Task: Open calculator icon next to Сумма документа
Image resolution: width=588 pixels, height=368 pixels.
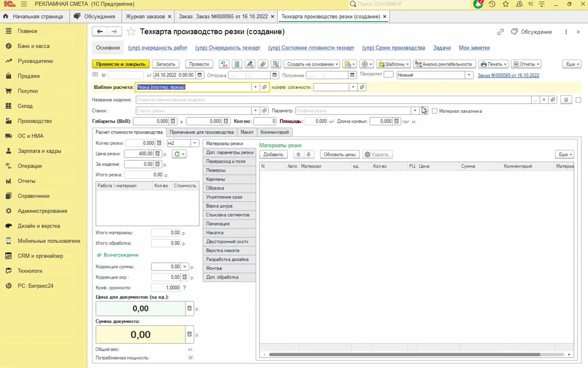Action: [x=189, y=335]
